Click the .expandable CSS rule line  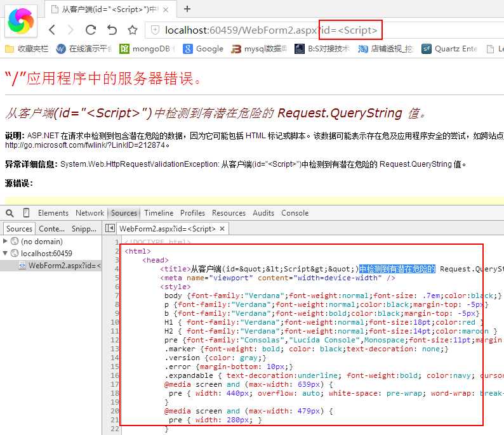(x=334, y=375)
